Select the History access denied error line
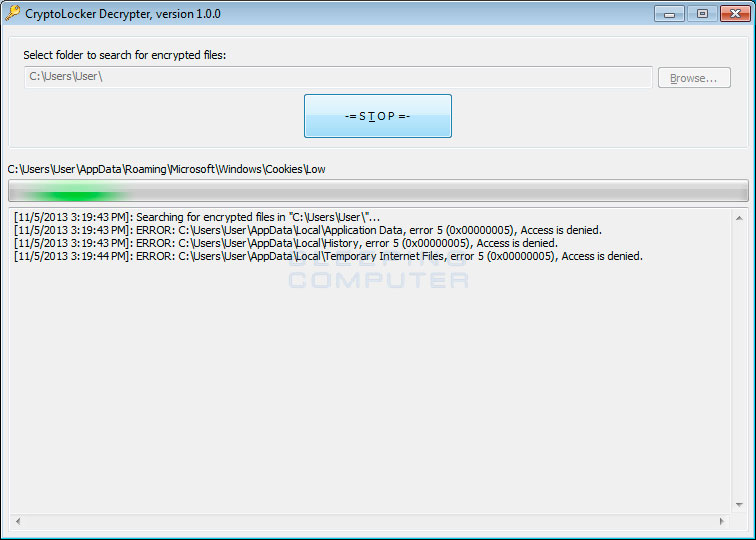 click(285, 243)
